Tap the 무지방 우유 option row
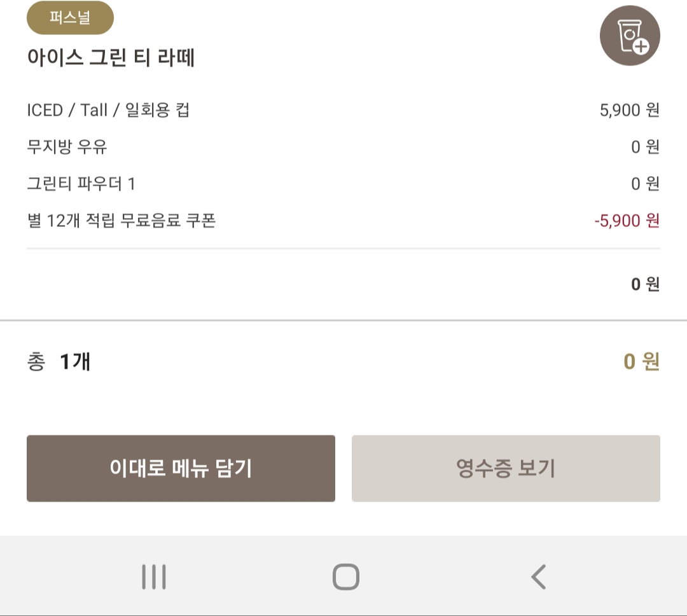687x616 pixels. pos(343,147)
